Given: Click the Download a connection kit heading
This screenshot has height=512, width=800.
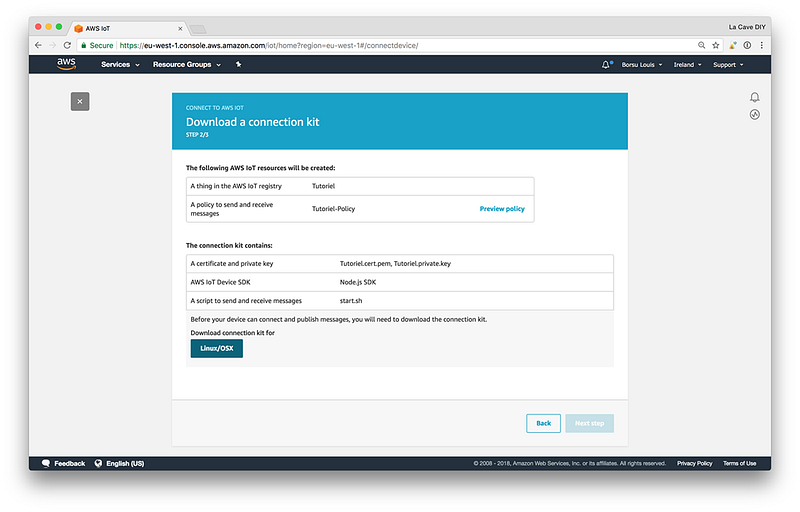Looking at the screenshot, I should 253,122.
